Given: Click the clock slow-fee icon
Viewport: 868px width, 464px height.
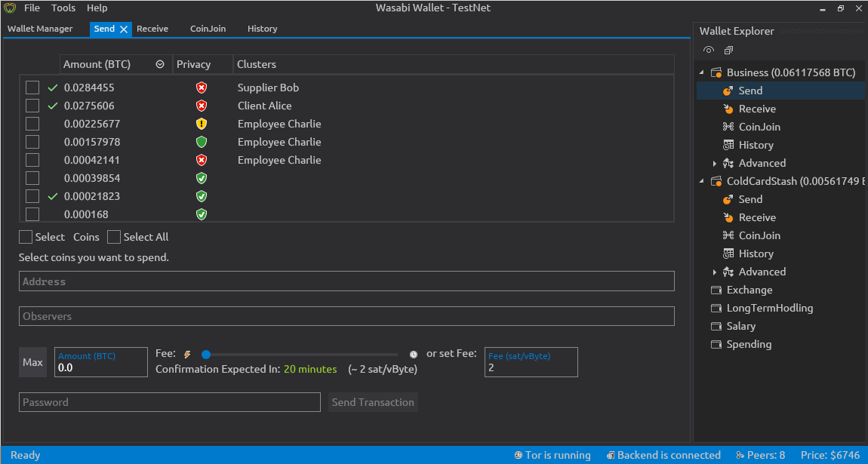Looking at the screenshot, I should 413,354.
